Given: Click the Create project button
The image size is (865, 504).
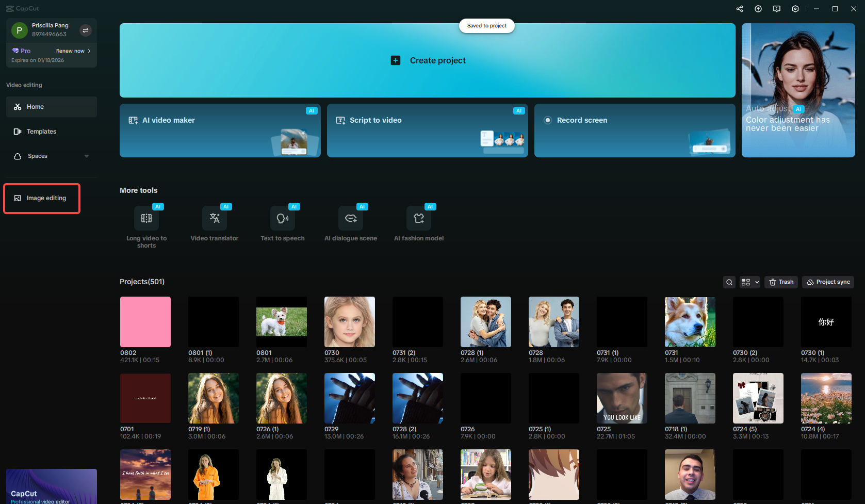Looking at the screenshot, I should click(428, 60).
